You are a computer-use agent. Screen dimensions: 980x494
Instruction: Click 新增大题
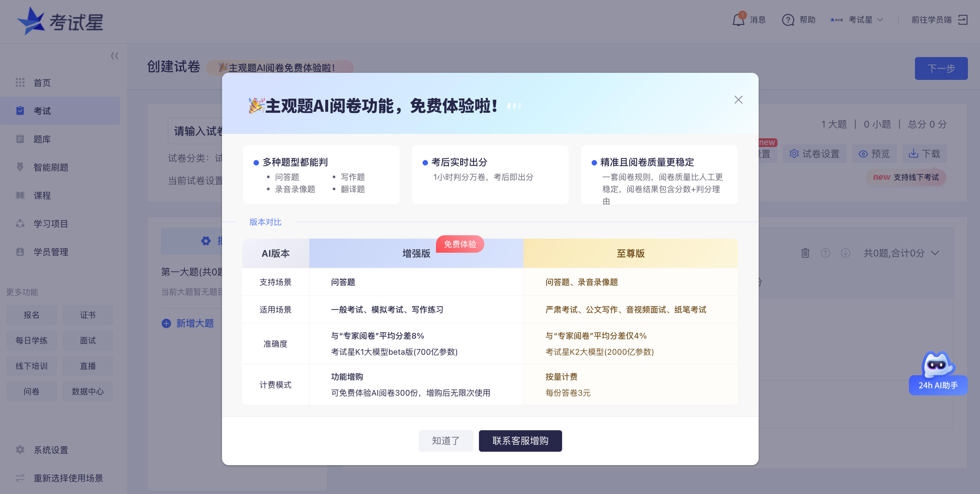(x=187, y=323)
